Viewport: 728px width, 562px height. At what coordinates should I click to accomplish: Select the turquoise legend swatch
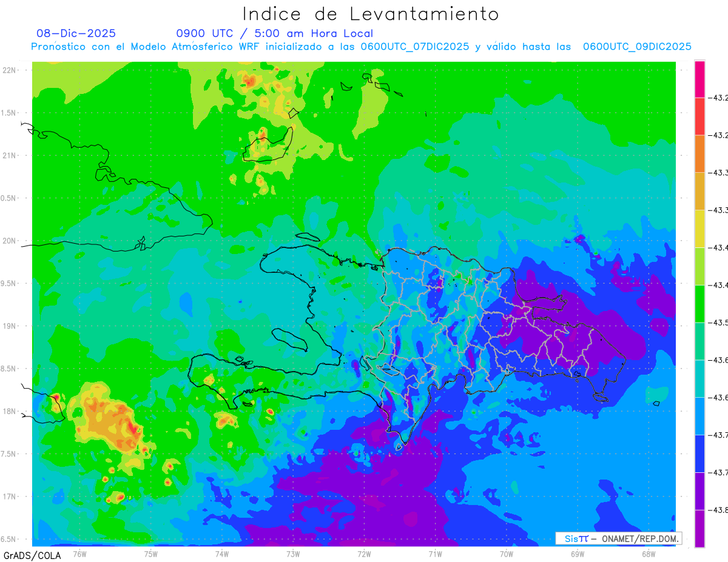(699, 379)
